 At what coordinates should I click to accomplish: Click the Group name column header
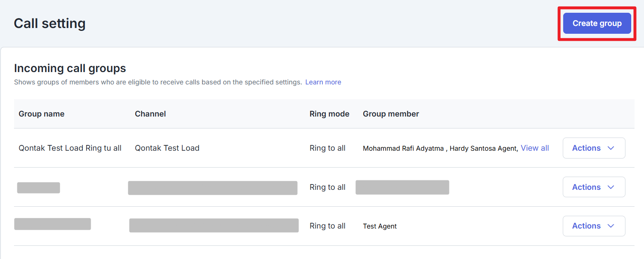pyautogui.click(x=41, y=114)
